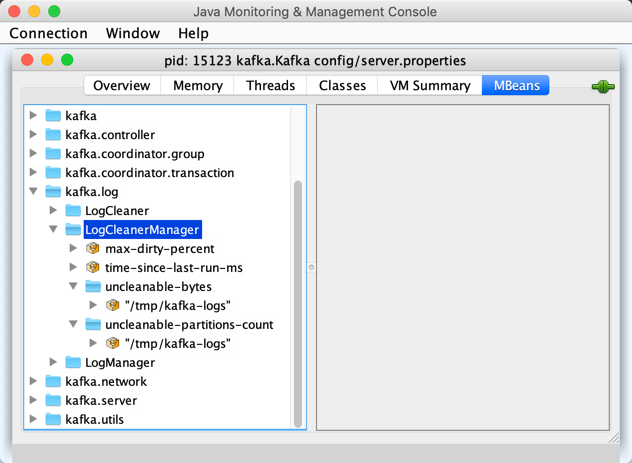Click the uncleanable-bytes folder icon
This screenshot has width=632, height=463.
pos(93,287)
